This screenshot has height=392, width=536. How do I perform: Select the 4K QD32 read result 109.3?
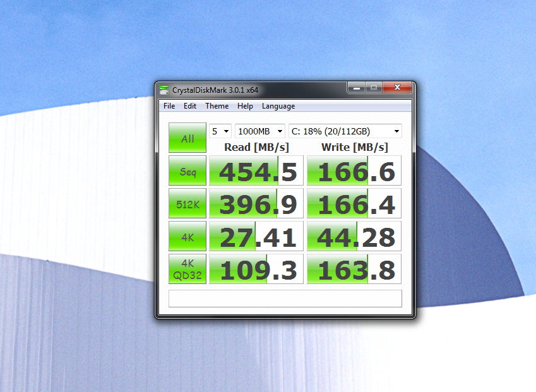(x=256, y=269)
